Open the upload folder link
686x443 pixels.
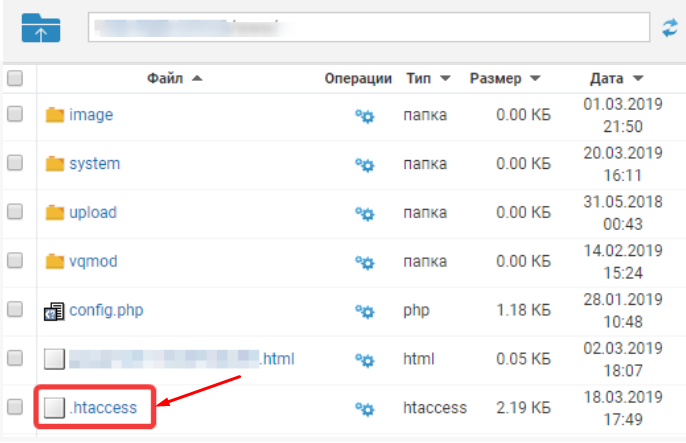[x=93, y=213]
